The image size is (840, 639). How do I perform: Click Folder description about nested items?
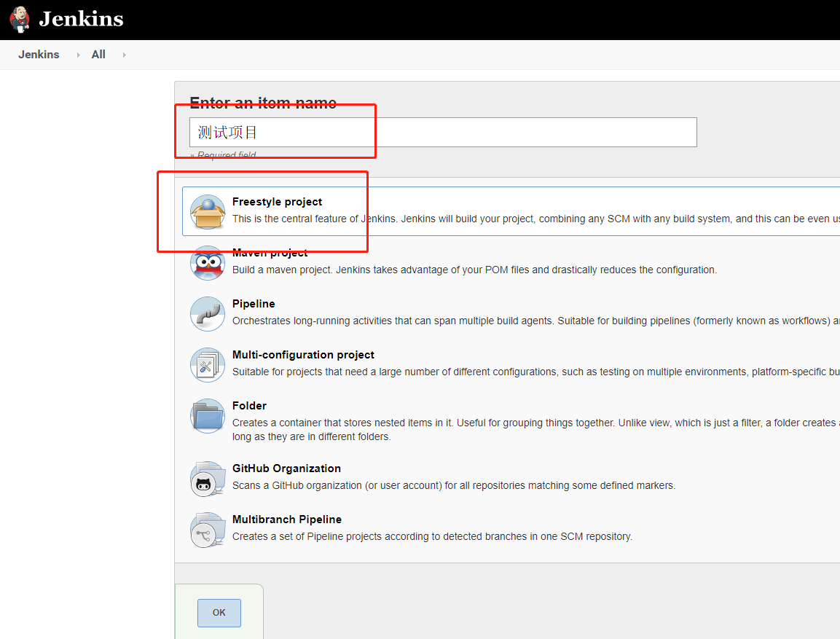tap(535, 430)
